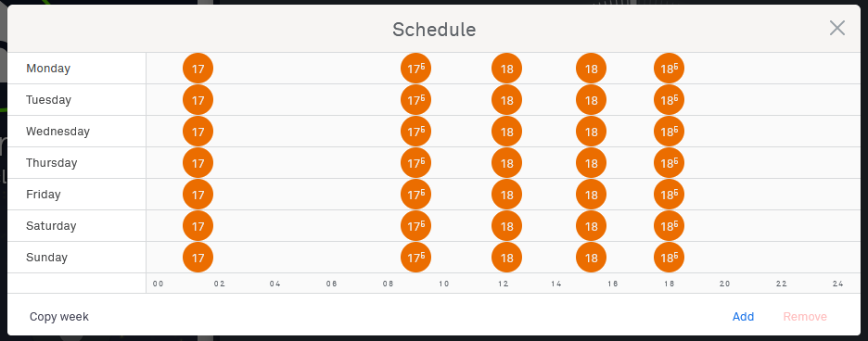Select Sunday's 17.5 setpoint marker
The width and height of the screenshot is (868, 341).
tap(415, 258)
